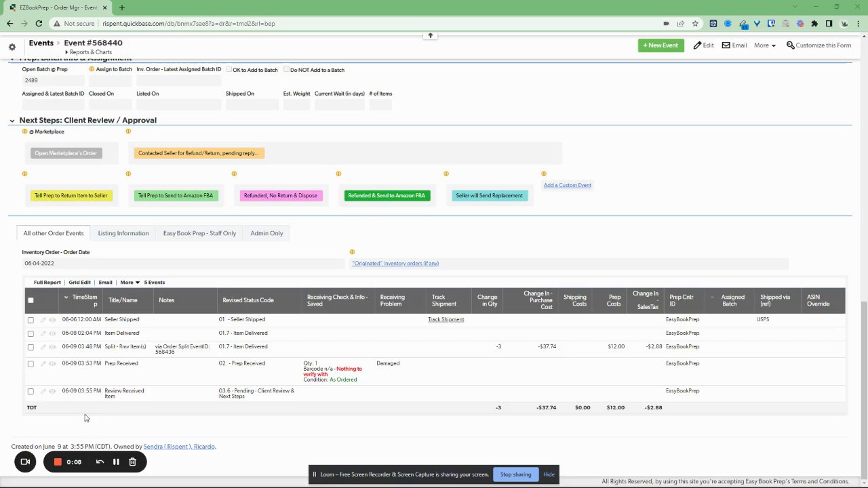Pause the Loom recording

116,462
